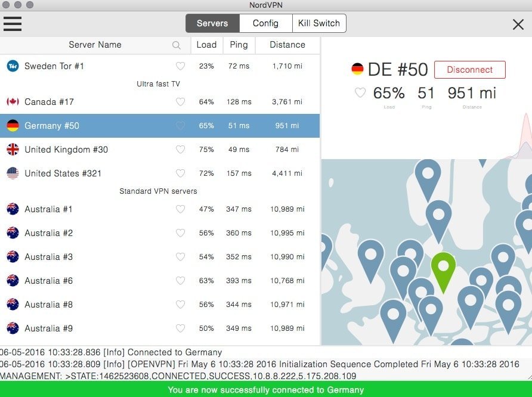Select the United Kingdom #30 server
The image size is (532, 397).
(x=160, y=149)
